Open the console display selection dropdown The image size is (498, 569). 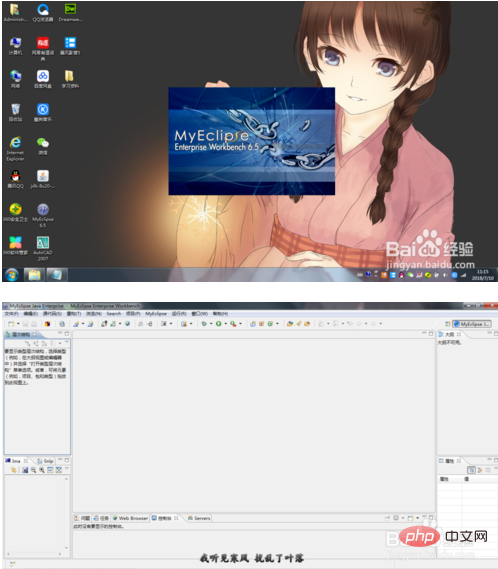(403, 518)
